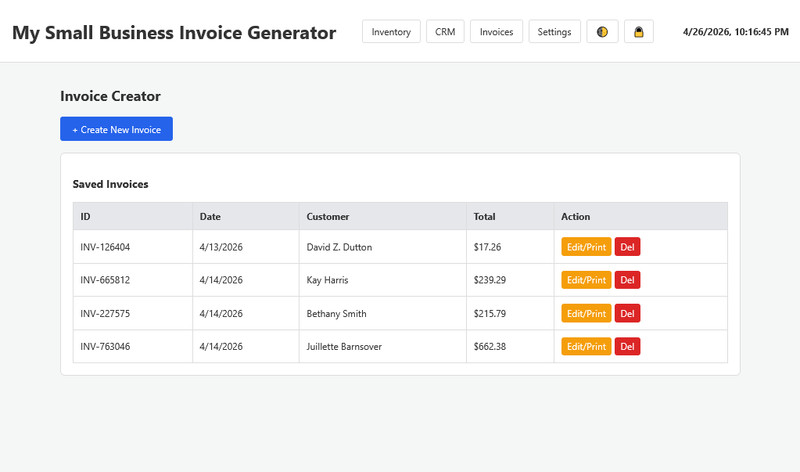Click the total $239.29
Viewport: 800px width, 472px height.
[490, 280]
